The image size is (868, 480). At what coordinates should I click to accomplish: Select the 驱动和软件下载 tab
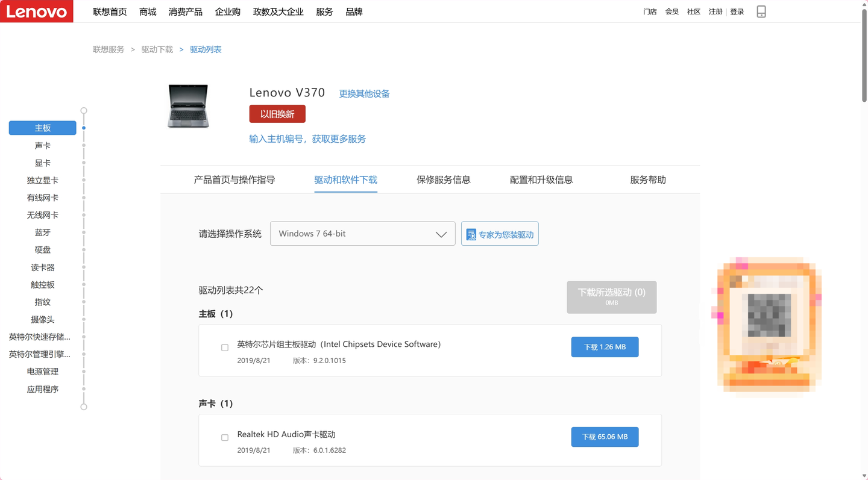pos(346,179)
